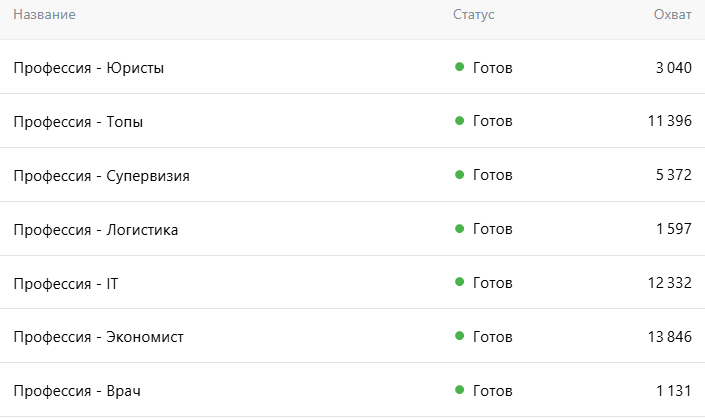Screen dimensions: 705x418
Task: Select the Профессия - Экономист entry
Action: [98, 337]
